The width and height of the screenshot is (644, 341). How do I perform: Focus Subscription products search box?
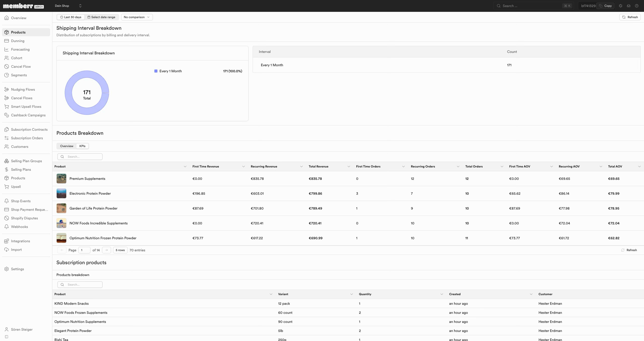click(x=80, y=285)
